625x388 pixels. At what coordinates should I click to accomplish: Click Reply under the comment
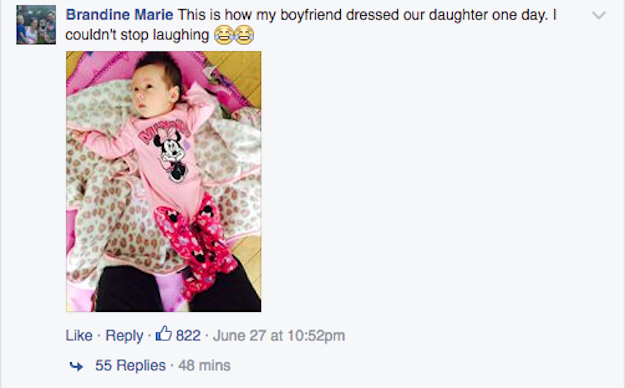click(x=124, y=336)
